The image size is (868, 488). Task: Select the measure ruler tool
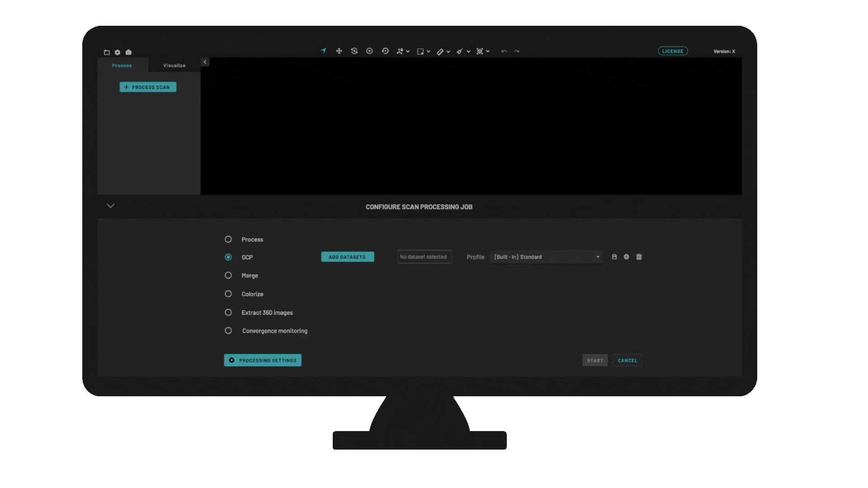[440, 52]
